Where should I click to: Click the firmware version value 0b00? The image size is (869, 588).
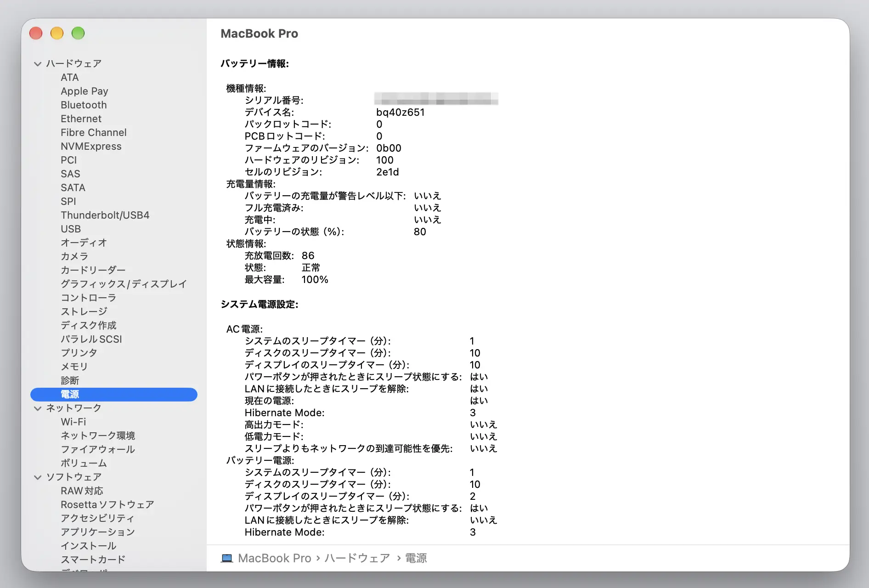tap(389, 148)
